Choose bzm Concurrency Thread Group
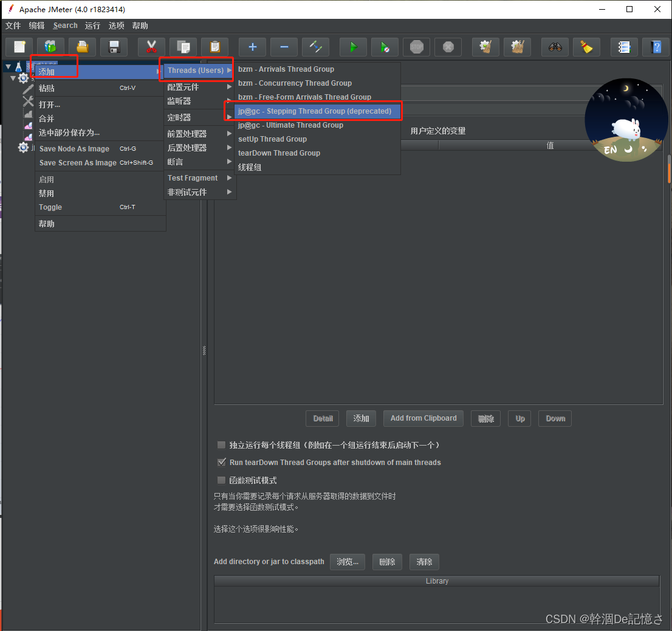This screenshot has width=672, height=631. coord(317,83)
